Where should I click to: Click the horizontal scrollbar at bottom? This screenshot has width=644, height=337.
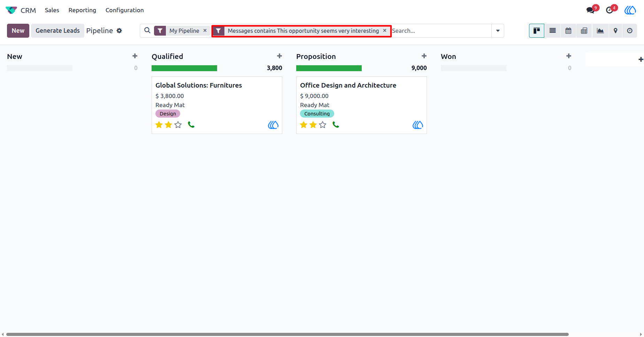(287, 334)
